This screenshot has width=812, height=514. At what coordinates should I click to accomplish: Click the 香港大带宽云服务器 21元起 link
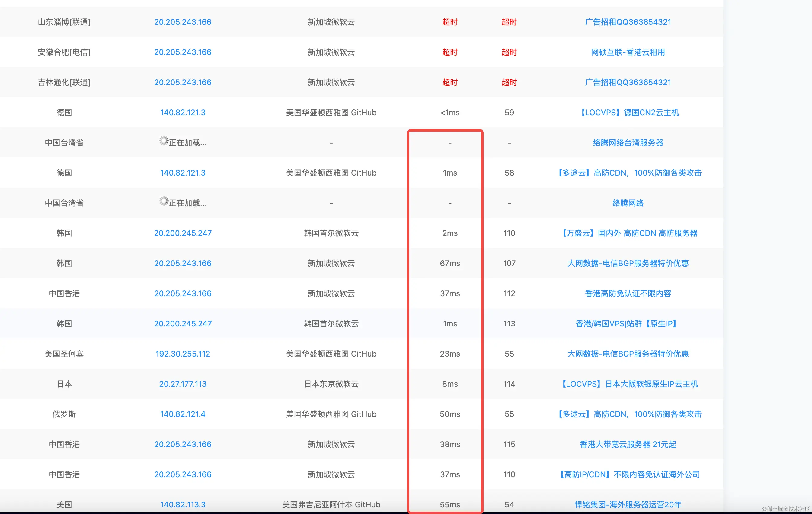[x=628, y=444]
